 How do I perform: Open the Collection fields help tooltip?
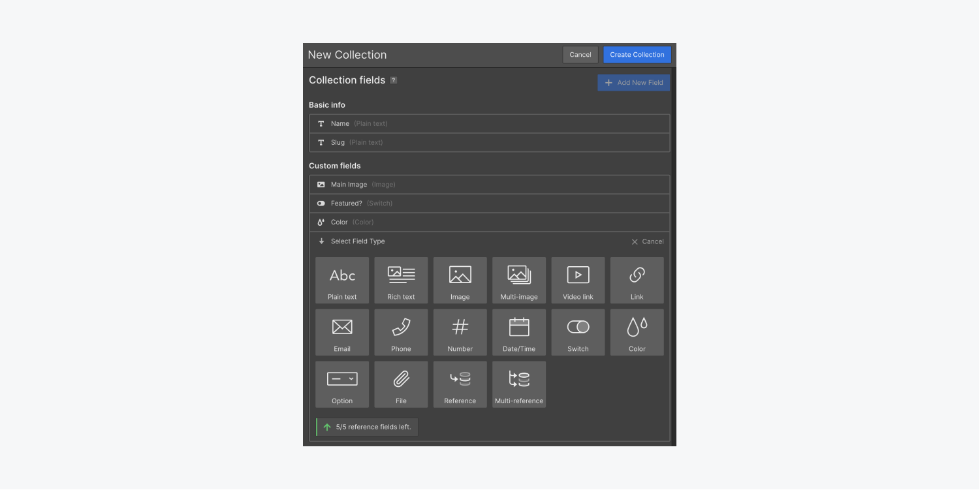(392, 80)
